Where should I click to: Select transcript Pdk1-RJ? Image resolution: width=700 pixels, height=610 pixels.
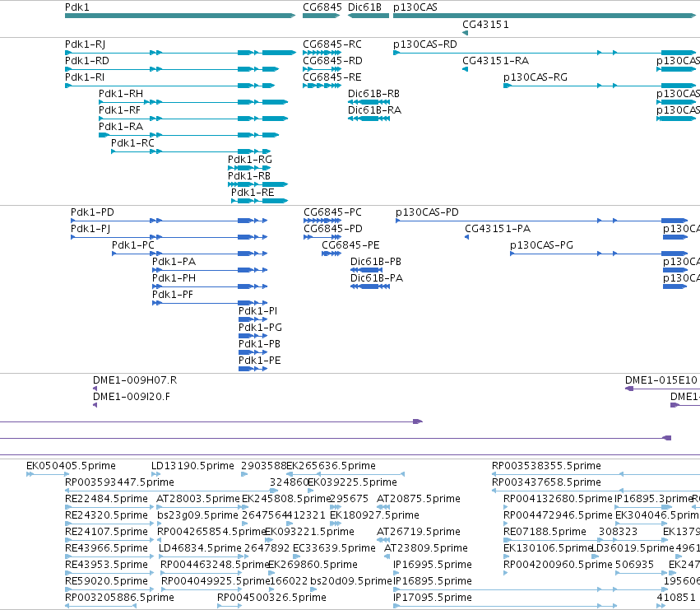tap(86, 44)
